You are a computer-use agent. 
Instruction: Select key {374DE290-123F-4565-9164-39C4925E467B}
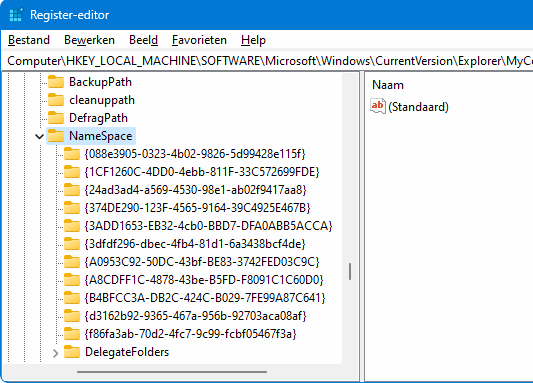click(x=197, y=208)
